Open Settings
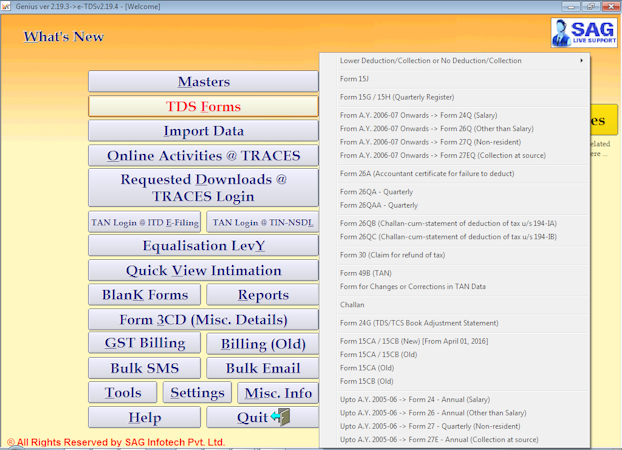Image resolution: width=622 pixels, height=450 pixels. pos(197,393)
